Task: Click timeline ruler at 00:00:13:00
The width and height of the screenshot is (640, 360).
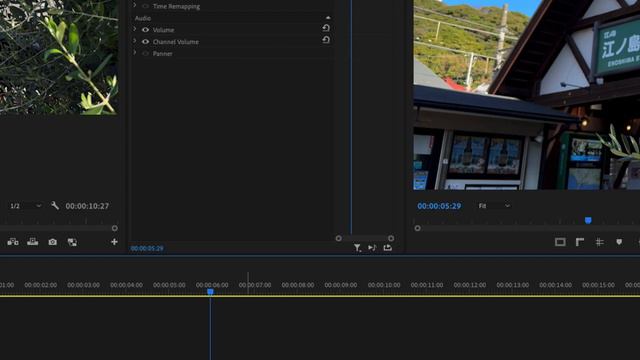Action: 513,285
